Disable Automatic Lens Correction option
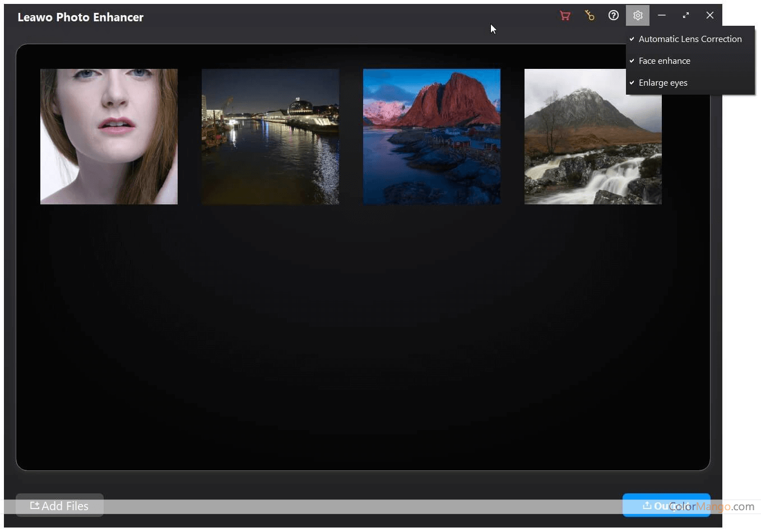 click(690, 39)
